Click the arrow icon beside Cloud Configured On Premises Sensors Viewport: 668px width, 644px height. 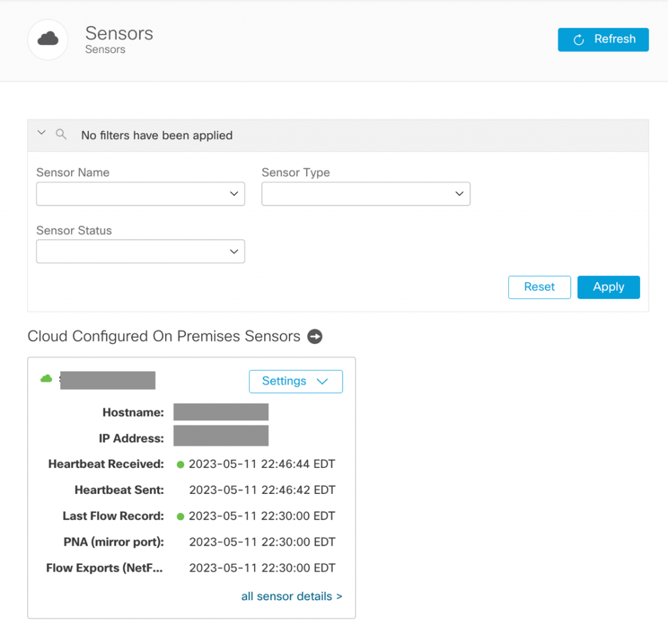pos(315,337)
